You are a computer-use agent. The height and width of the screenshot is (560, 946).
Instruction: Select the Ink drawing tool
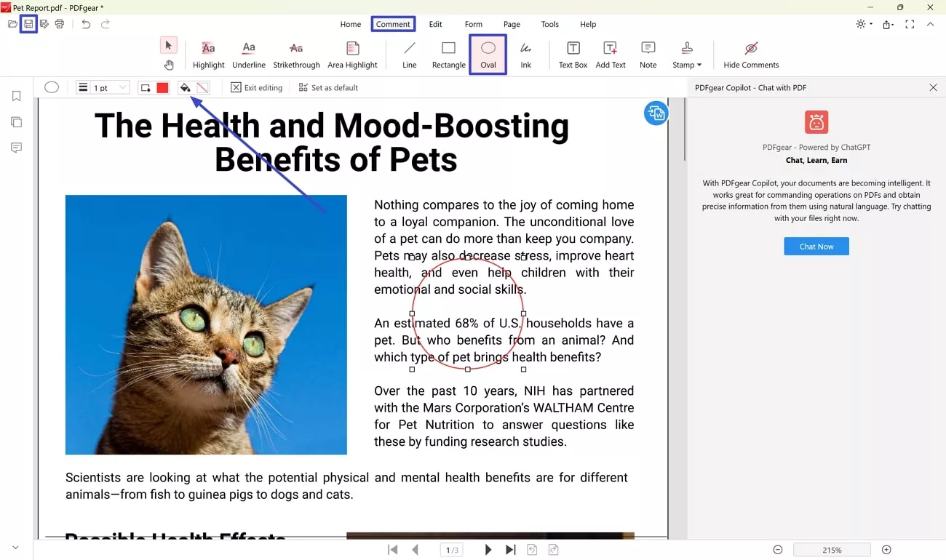coord(525,55)
